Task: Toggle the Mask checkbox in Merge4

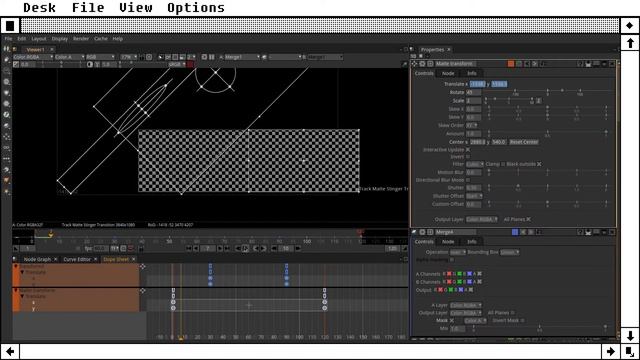Action: (451, 320)
